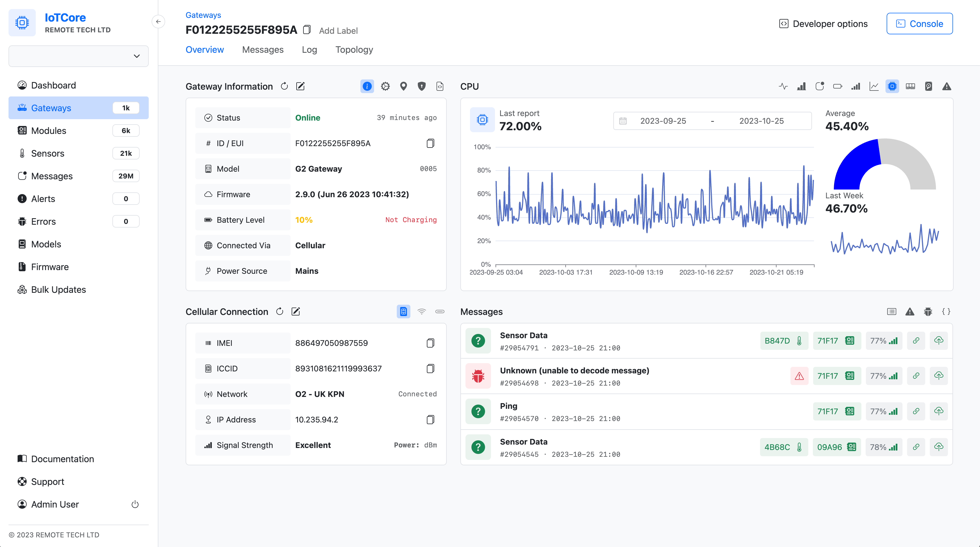Screen dimensions: 980x547
Task: Open Sensors in the sidebar
Action: click(x=79, y=153)
